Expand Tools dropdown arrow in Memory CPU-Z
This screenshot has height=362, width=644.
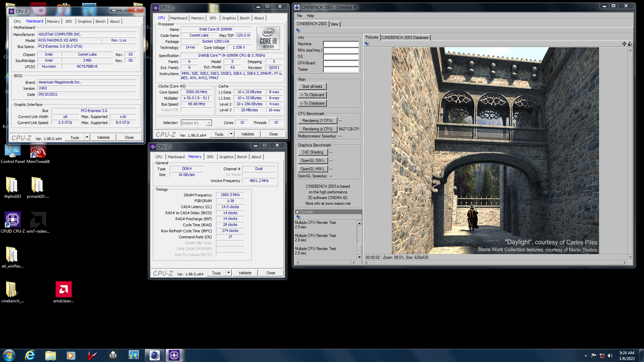(x=228, y=273)
